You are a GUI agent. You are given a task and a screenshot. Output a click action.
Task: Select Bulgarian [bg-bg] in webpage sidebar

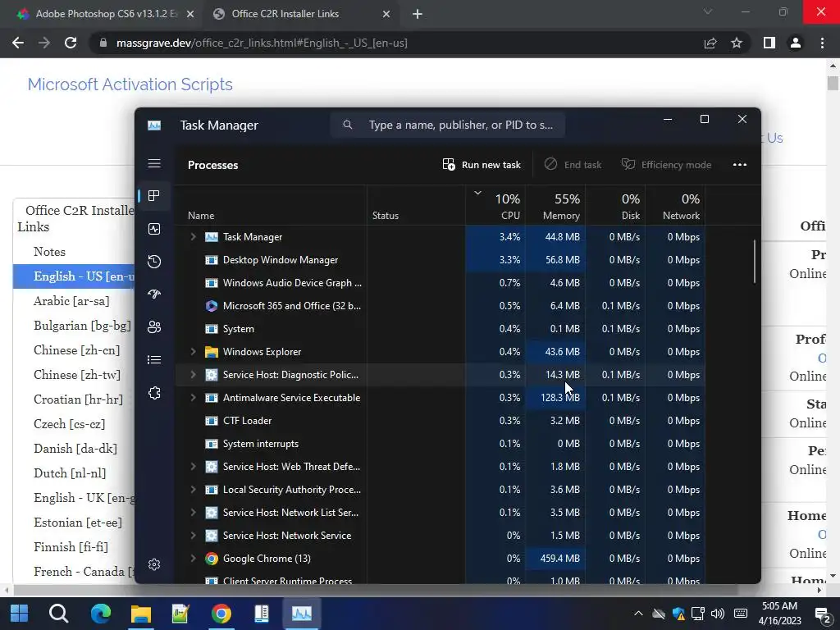82,326
